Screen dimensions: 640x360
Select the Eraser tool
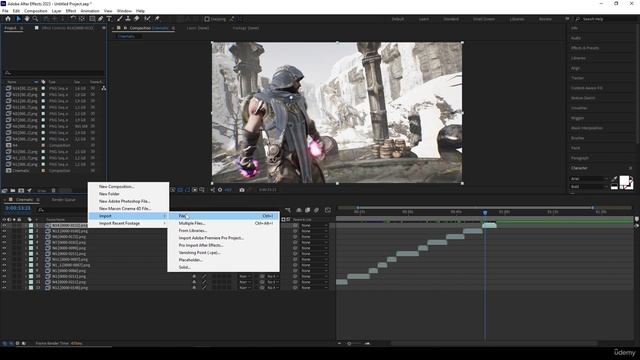point(137,19)
